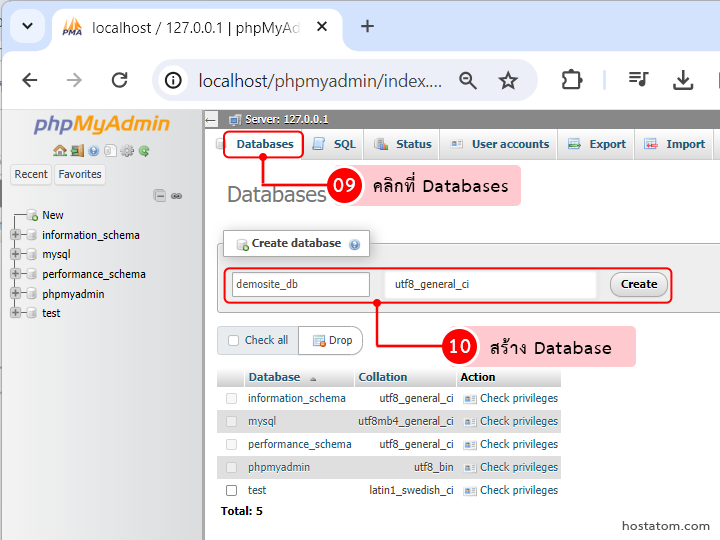
Task: Click the database name input field
Action: pyautogui.click(x=300, y=284)
